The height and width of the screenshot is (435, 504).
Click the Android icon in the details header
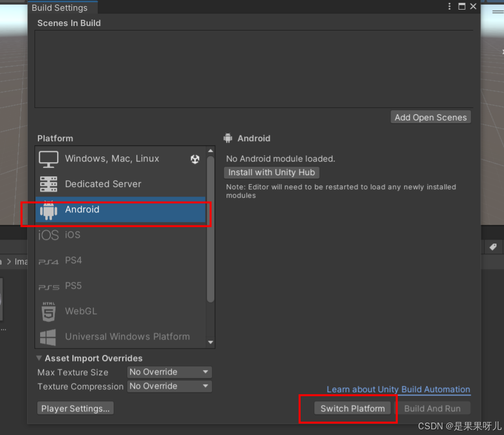point(228,138)
